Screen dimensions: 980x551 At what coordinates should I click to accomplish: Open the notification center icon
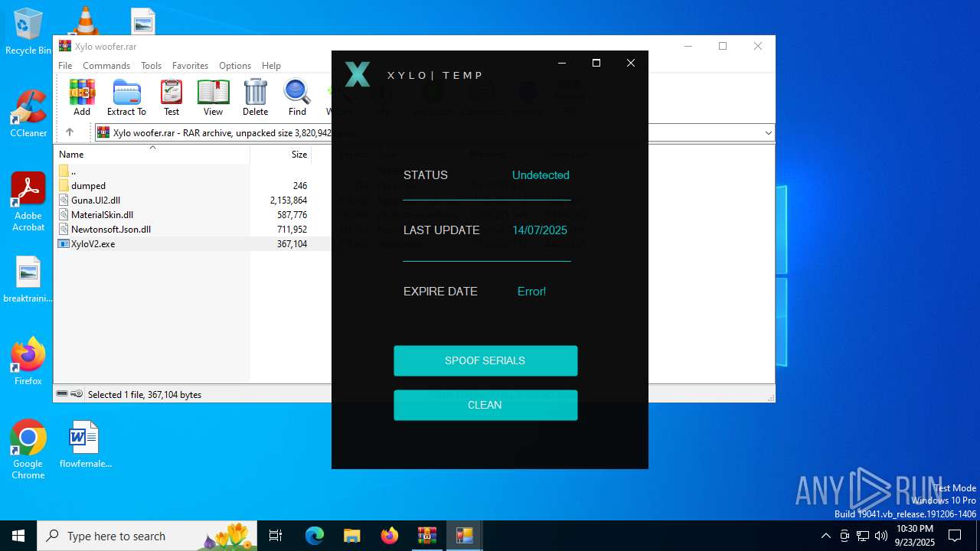tap(955, 536)
